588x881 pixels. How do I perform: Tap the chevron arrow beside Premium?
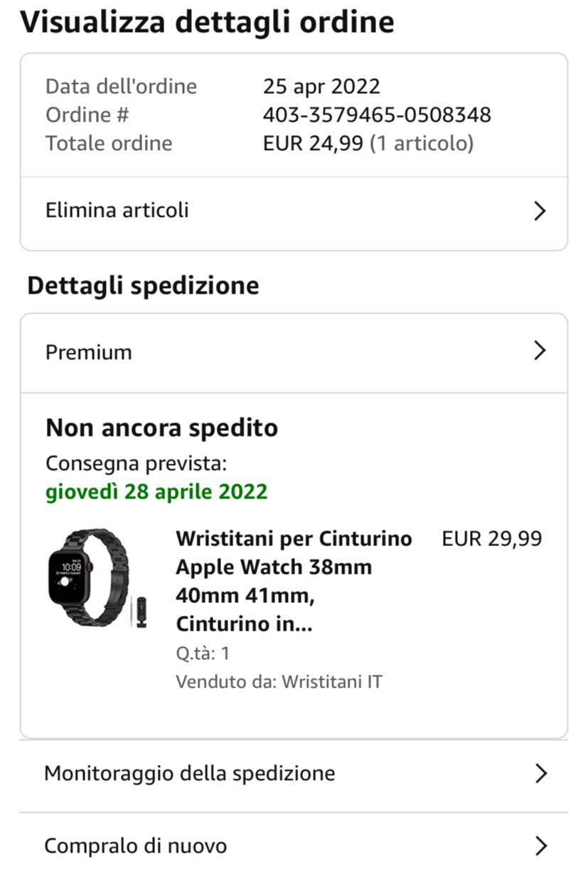pos(540,351)
